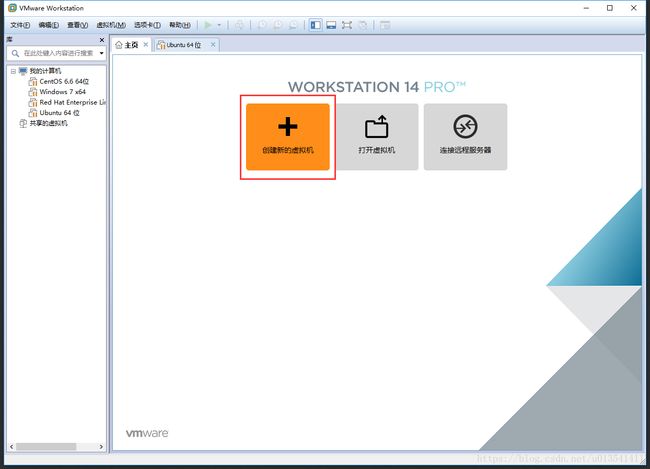
Task: Click the manage snapshots toolbar icon
Action: [293, 25]
